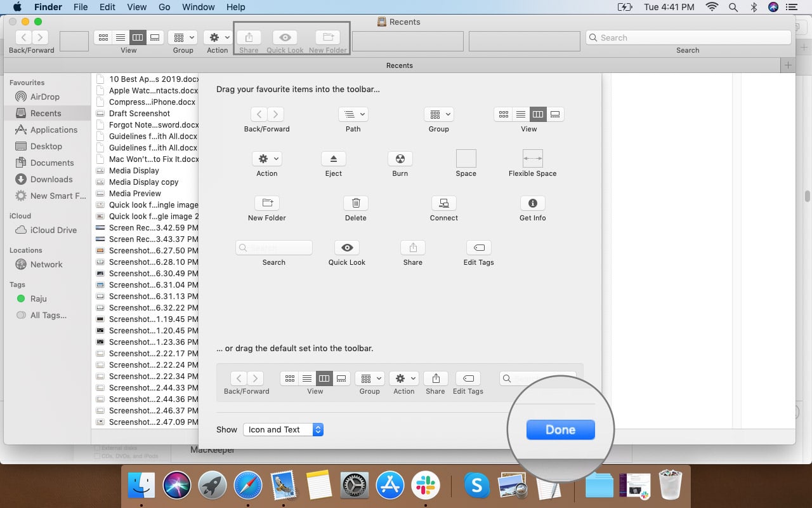The image size is (812, 508).
Task: Click the Quick Look eye icon
Action: (x=346, y=248)
